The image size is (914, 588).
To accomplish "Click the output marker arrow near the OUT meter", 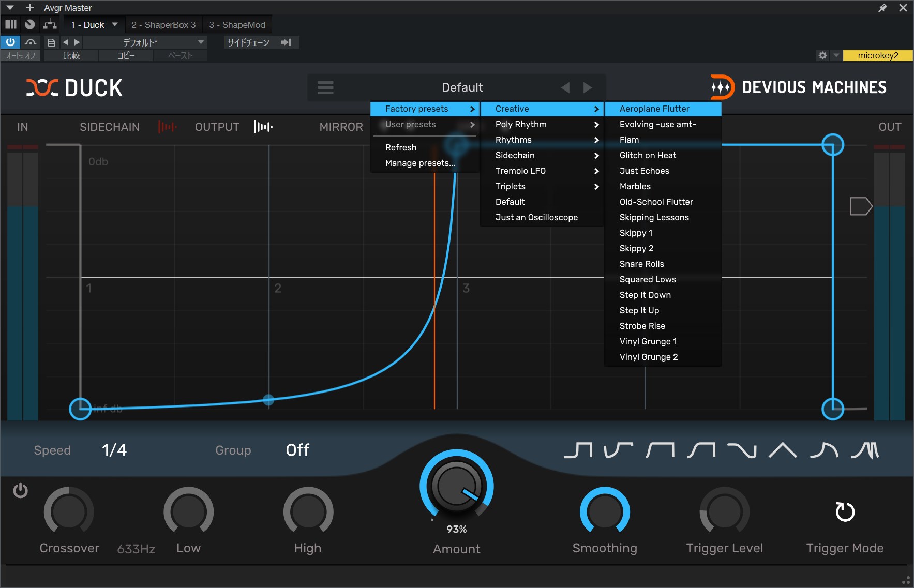I will coord(861,206).
